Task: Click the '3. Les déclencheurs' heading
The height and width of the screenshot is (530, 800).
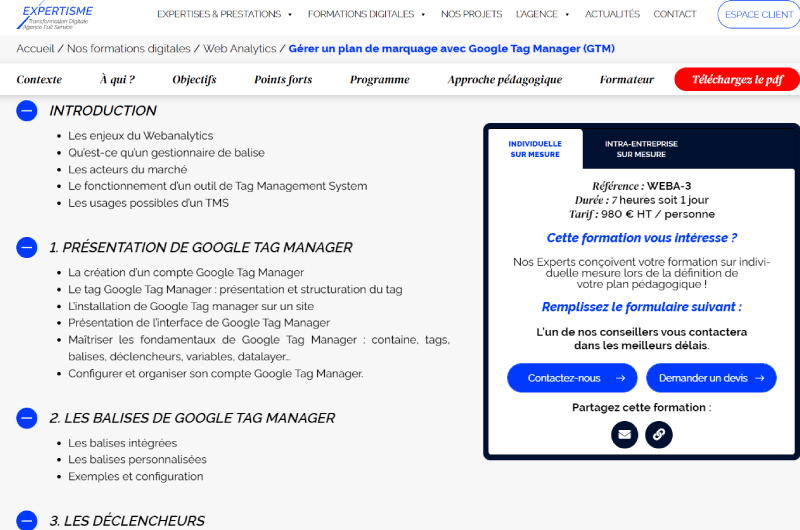Action: (127, 521)
